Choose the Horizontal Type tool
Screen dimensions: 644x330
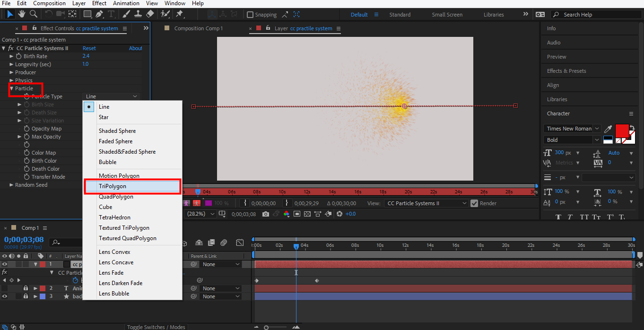pyautogui.click(x=112, y=14)
